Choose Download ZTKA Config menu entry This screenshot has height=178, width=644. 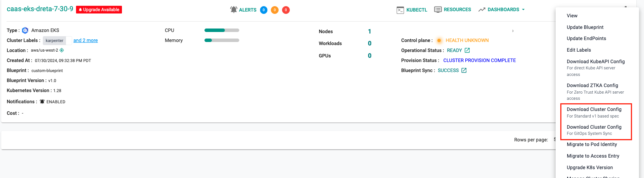[592, 86]
